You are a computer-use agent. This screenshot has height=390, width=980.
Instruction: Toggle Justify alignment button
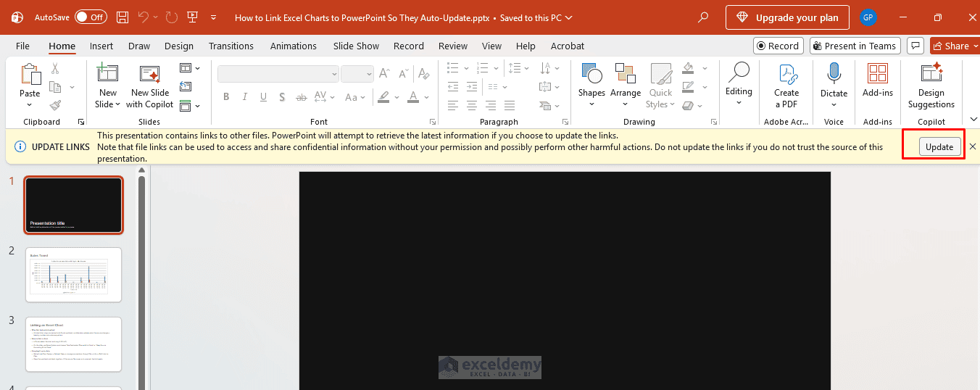tap(510, 105)
